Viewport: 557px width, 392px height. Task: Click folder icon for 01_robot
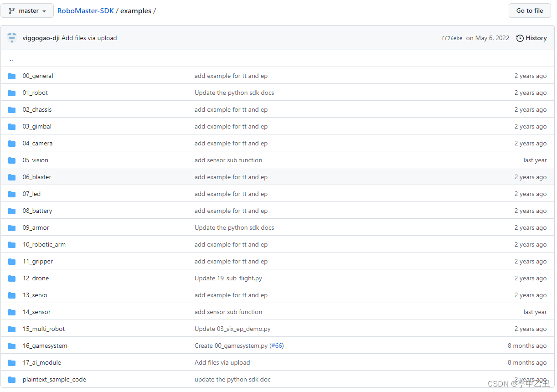[x=12, y=93]
